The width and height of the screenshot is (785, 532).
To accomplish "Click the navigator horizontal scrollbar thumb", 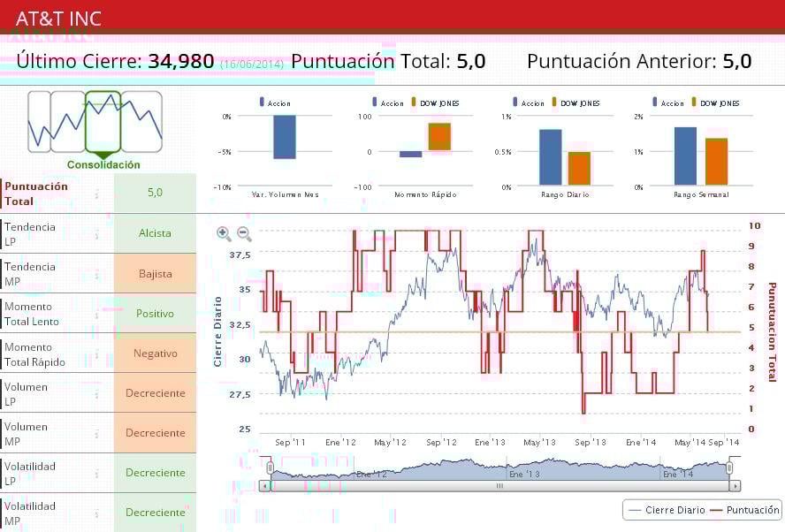I will click(499, 486).
